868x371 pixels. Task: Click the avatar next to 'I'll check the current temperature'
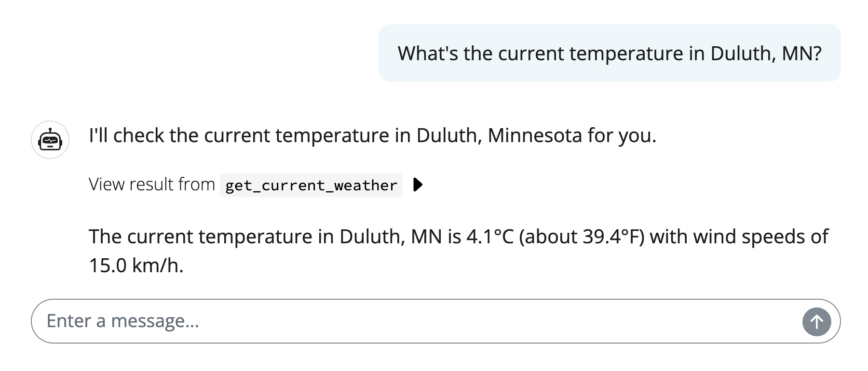coord(50,140)
